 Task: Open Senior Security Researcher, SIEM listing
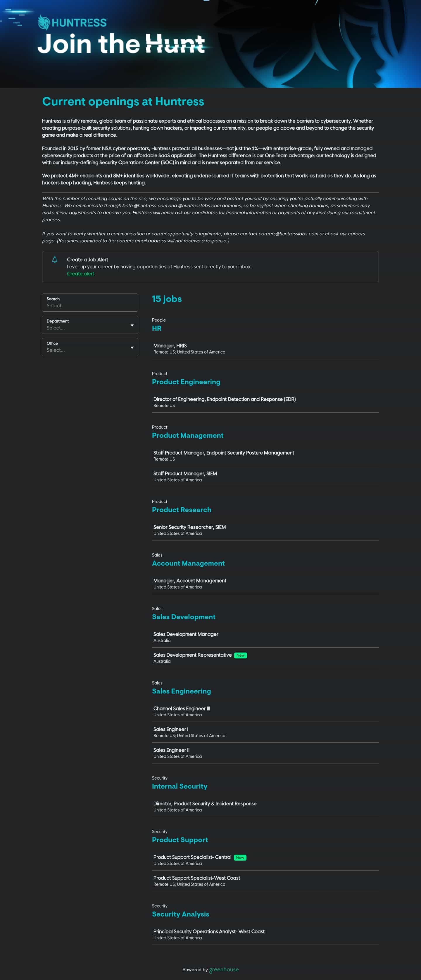point(265,530)
